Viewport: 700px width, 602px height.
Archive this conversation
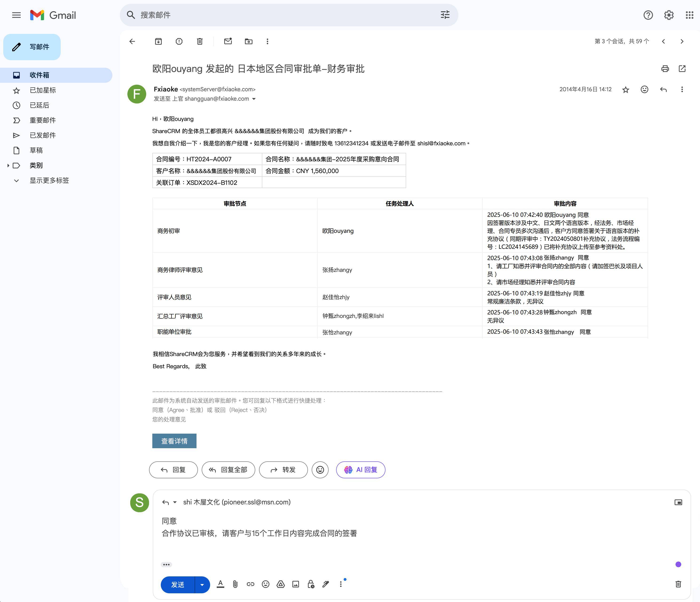coord(158,41)
